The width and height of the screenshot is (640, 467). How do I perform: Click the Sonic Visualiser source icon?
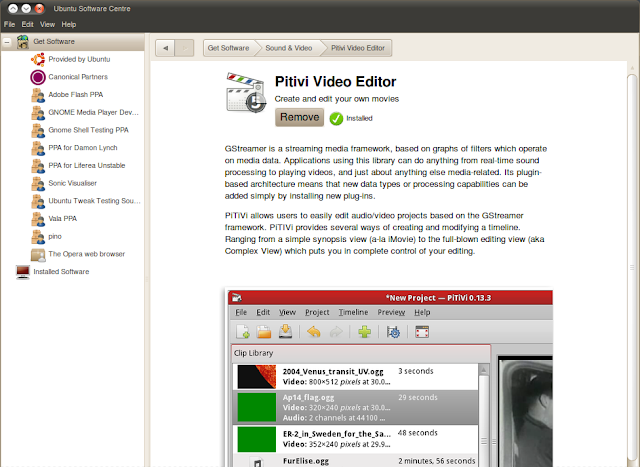38,183
